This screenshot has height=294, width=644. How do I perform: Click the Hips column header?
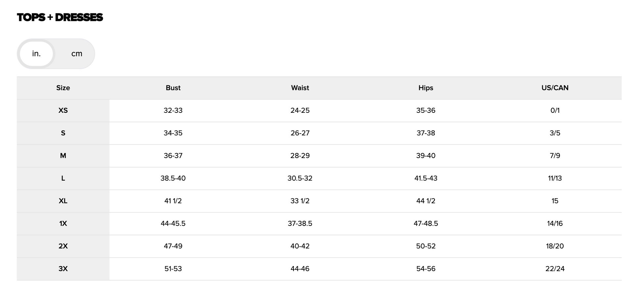pyautogui.click(x=426, y=88)
